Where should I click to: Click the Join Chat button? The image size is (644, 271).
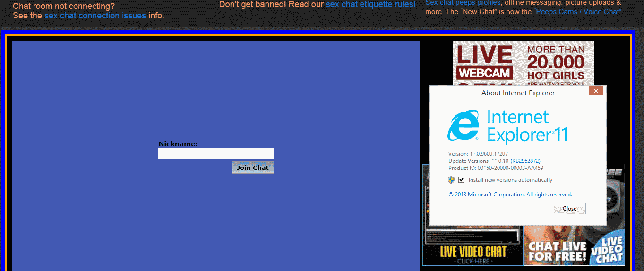click(x=253, y=168)
